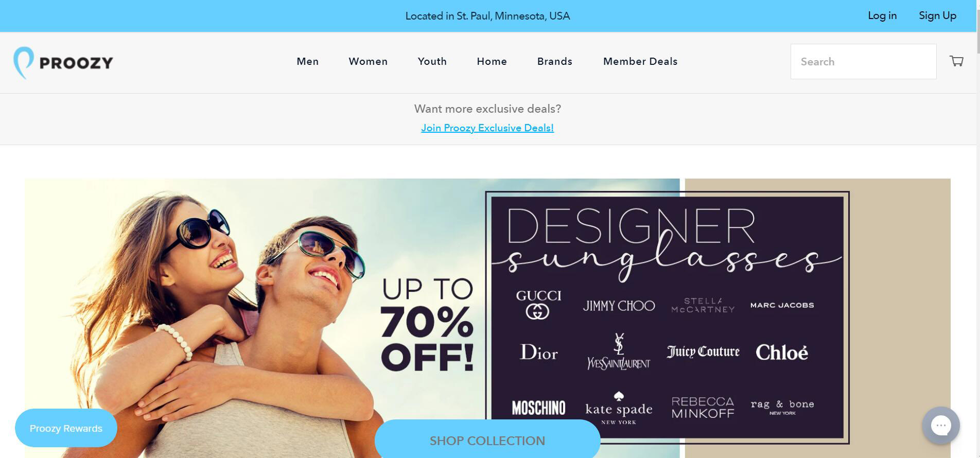Click the Proozy logo

coord(63,63)
